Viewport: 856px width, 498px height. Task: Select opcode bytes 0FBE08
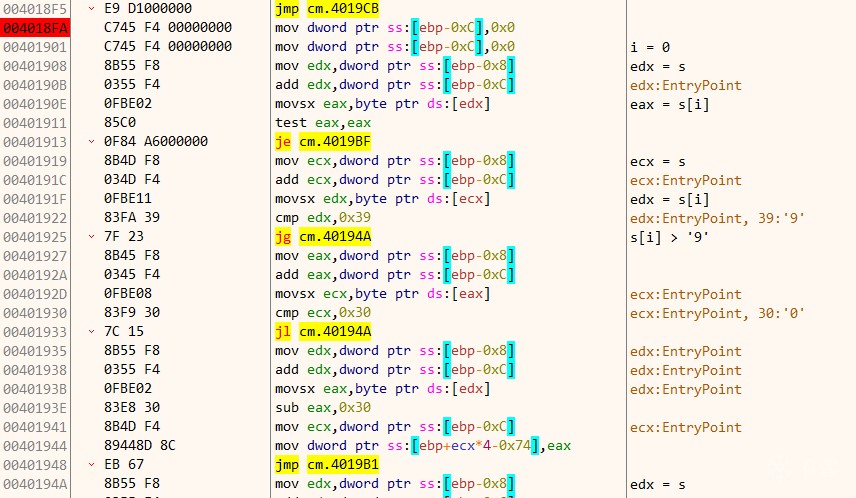tap(128, 293)
